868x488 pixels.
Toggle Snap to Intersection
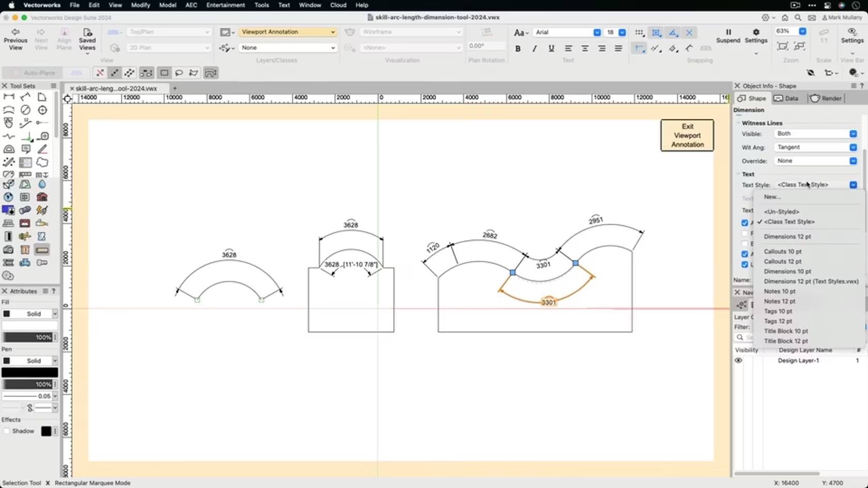click(689, 32)
